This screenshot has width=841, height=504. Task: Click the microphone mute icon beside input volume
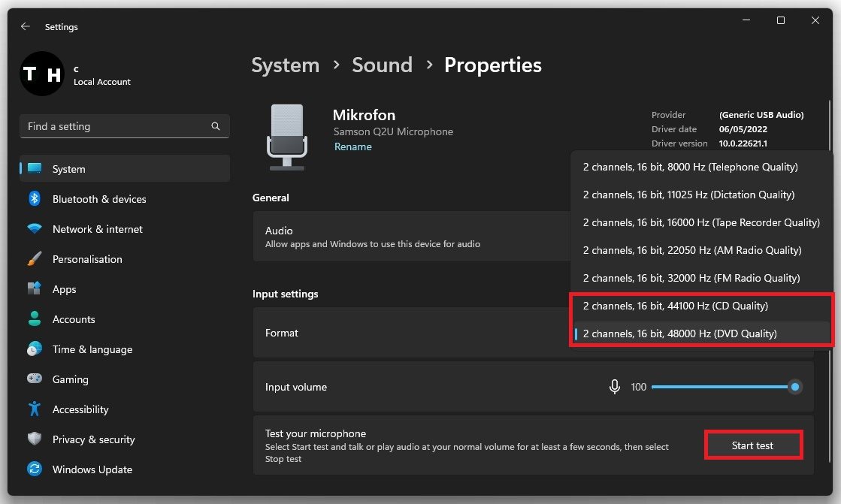pos(614,387)
